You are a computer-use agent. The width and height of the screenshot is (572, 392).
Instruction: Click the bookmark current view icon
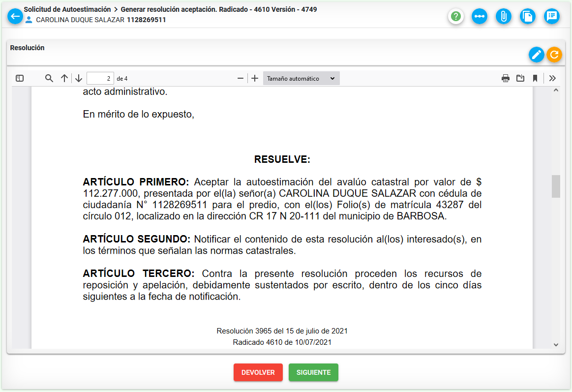(x=535, y=78)
